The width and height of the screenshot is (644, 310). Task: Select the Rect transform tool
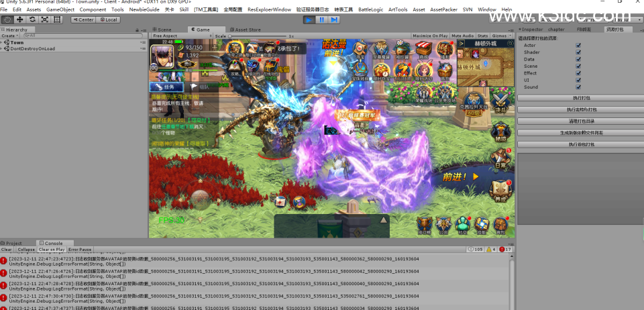tap(56, 19)
